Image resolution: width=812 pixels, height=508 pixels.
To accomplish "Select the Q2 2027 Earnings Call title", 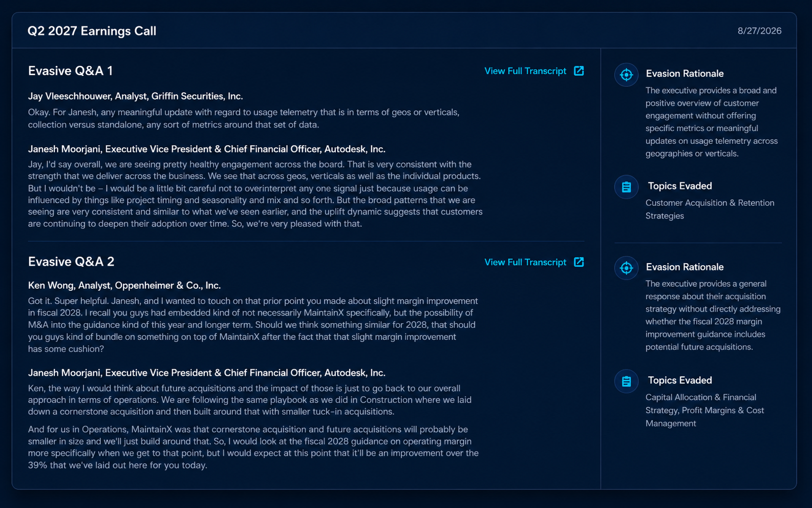I will tap(92, 31).
